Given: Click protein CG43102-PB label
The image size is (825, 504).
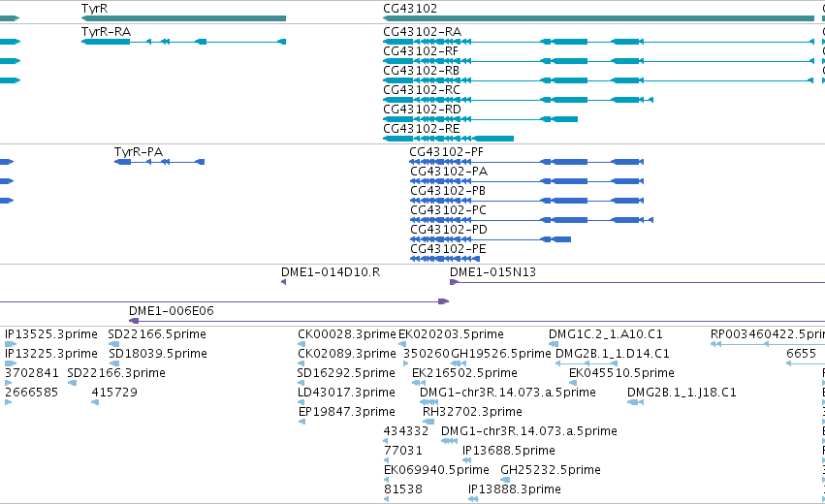Looking at the screenshot, I should coord(448,191).
